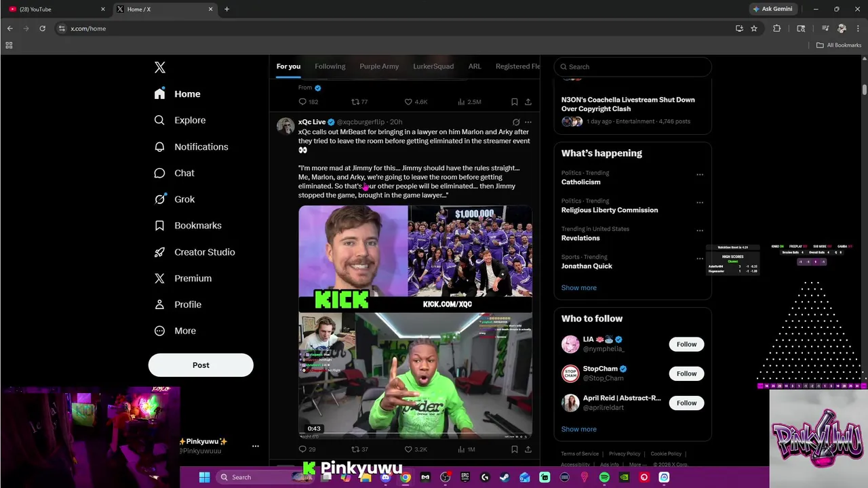Open Chat in the sidebar

click(x=175, y=173)
